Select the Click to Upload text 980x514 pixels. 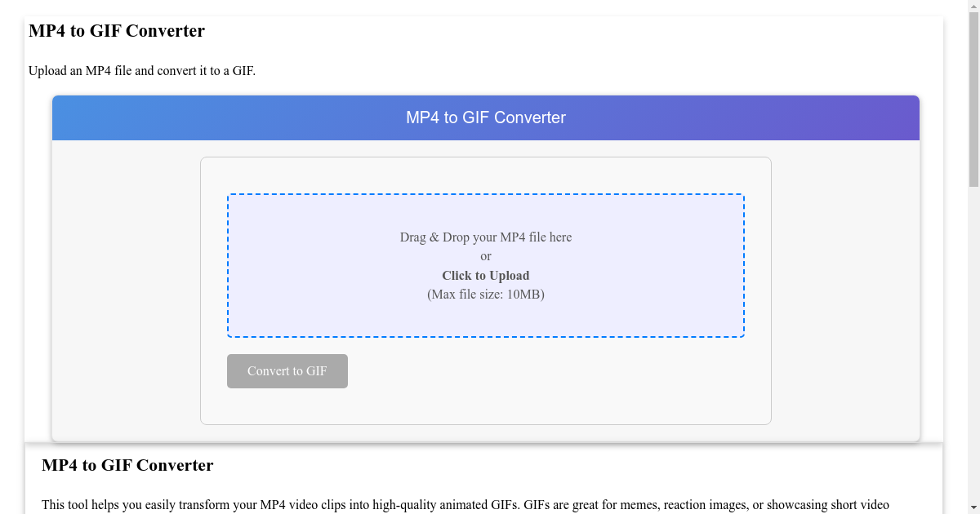click(x=486, y=275)
